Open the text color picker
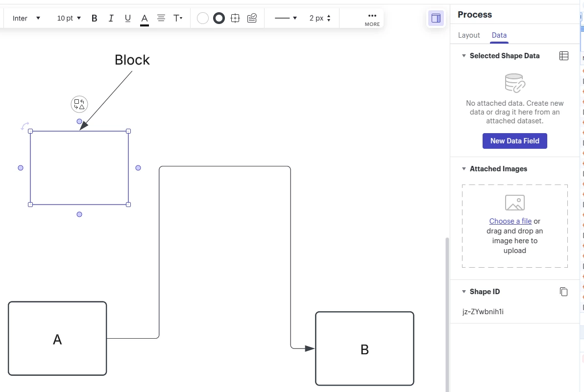 click(x=145, y=19)
